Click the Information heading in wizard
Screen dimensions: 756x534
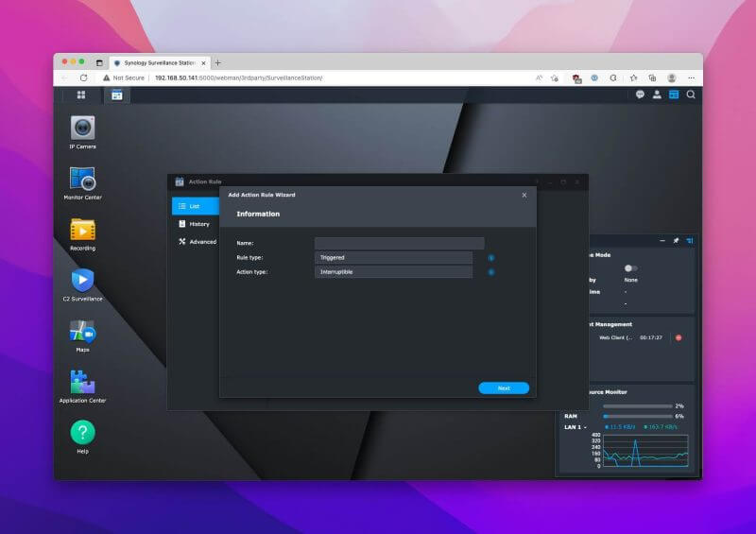(258, 214)
